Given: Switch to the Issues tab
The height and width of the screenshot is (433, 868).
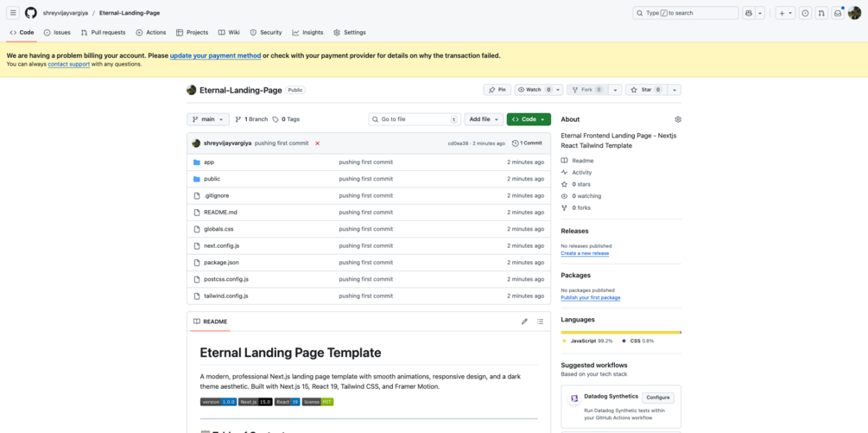Looking at the screenshot, I should pyautogui.click(x=57, y=33).
